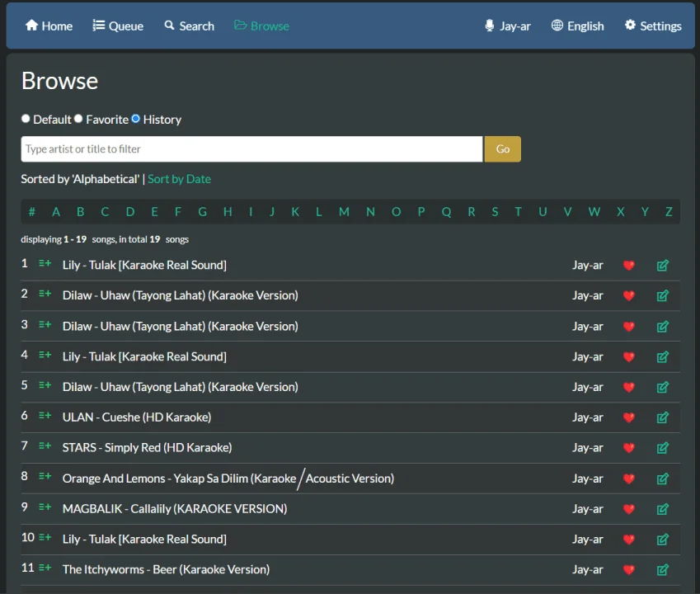This screenshot has width=700, height=594.
Task: Queue row 4 Lily - Tulak song
Action: click(45, 355)
